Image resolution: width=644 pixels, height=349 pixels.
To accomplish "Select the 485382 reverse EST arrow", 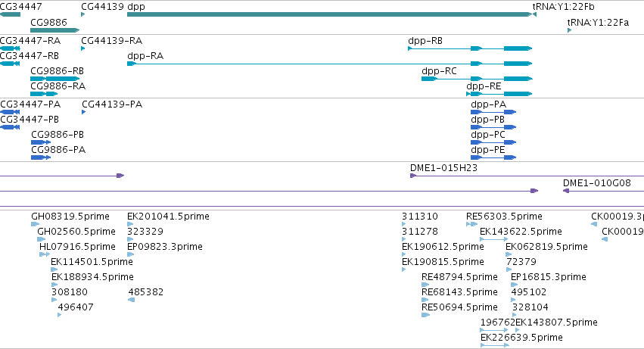I will (132, 300).
